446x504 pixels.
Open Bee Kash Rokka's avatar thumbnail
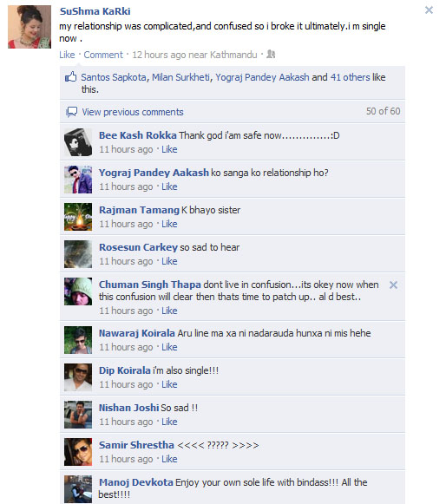pyautogui.click(x=78, y=142)
